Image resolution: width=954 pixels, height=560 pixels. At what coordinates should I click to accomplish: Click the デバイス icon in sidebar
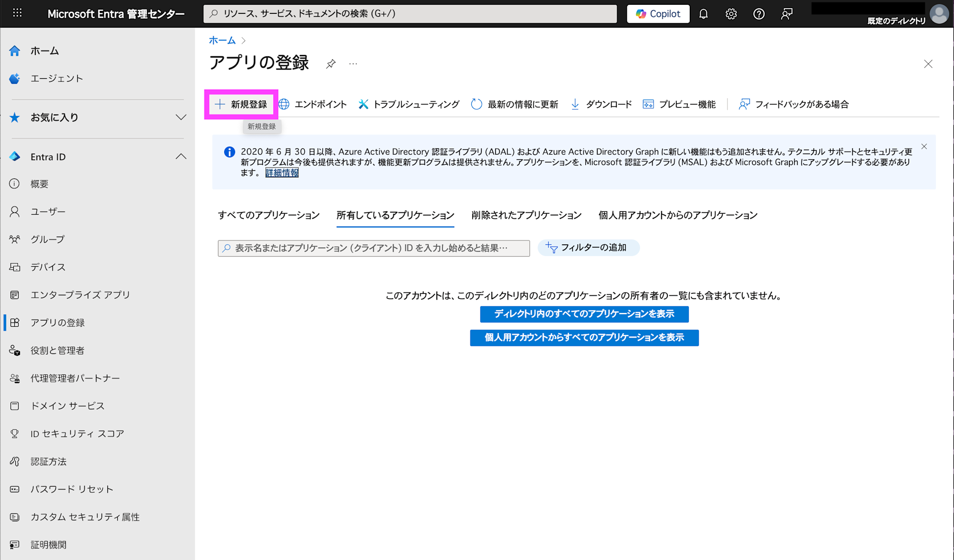[x=15, y=267]
